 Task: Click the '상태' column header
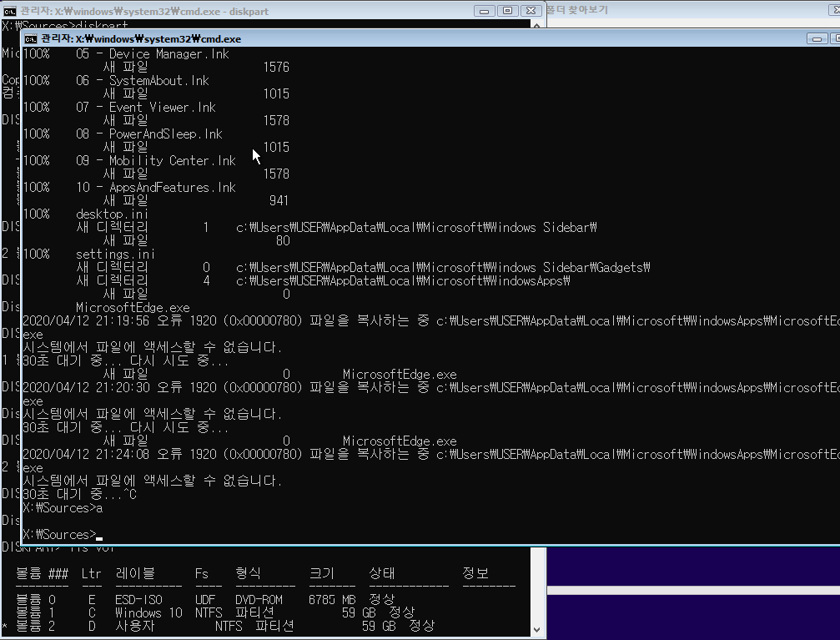382,573
